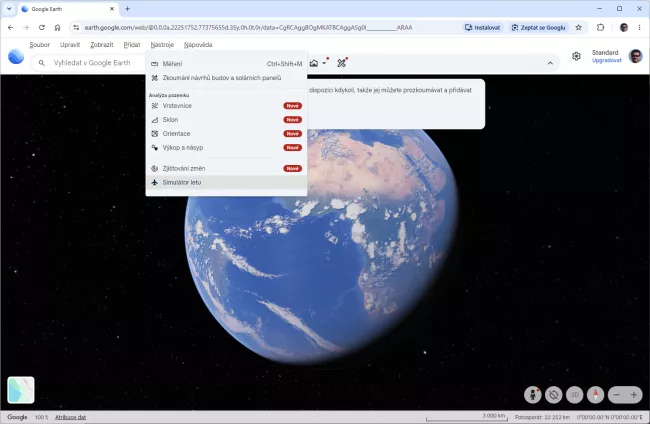Open Zjišťování změn tool
This screenshot has width=650, height=424.
[226, 168]
